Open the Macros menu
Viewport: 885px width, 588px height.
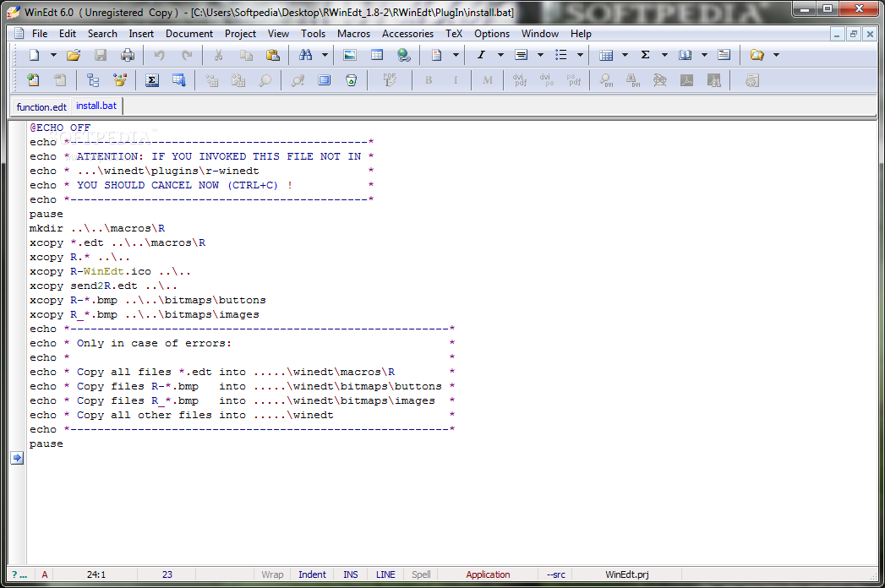(x=354, y=34)
